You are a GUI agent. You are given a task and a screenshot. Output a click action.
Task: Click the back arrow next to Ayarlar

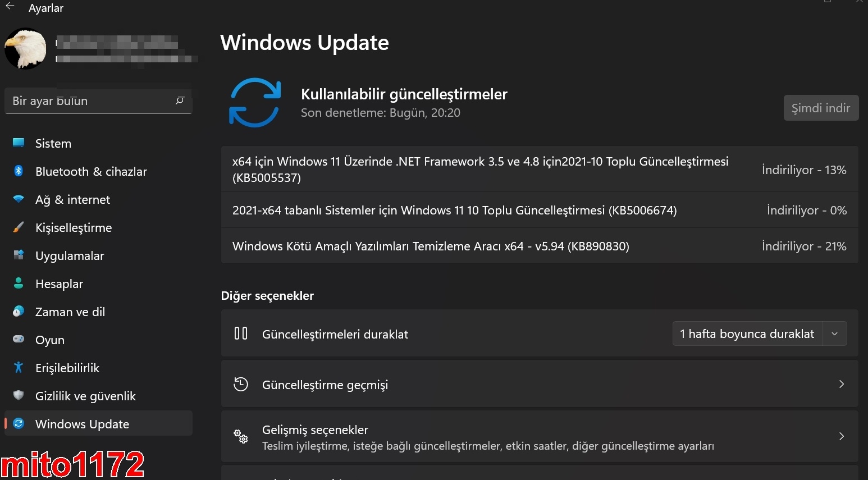coord(10,6)
